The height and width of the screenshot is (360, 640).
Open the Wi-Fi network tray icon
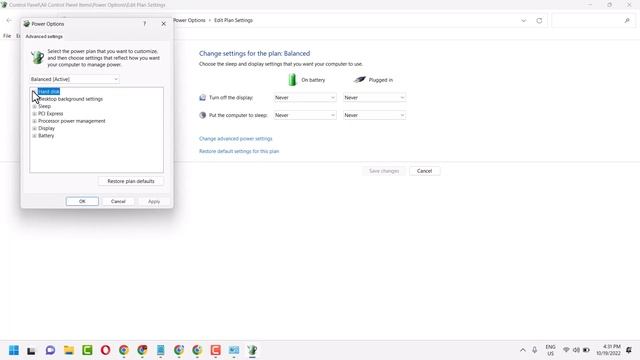click(x=566, y=350)
